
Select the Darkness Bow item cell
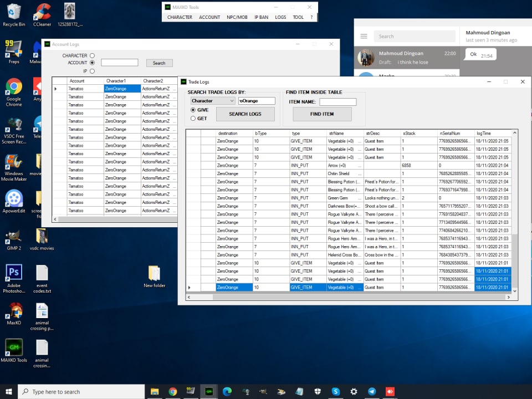tap(345, 206)
